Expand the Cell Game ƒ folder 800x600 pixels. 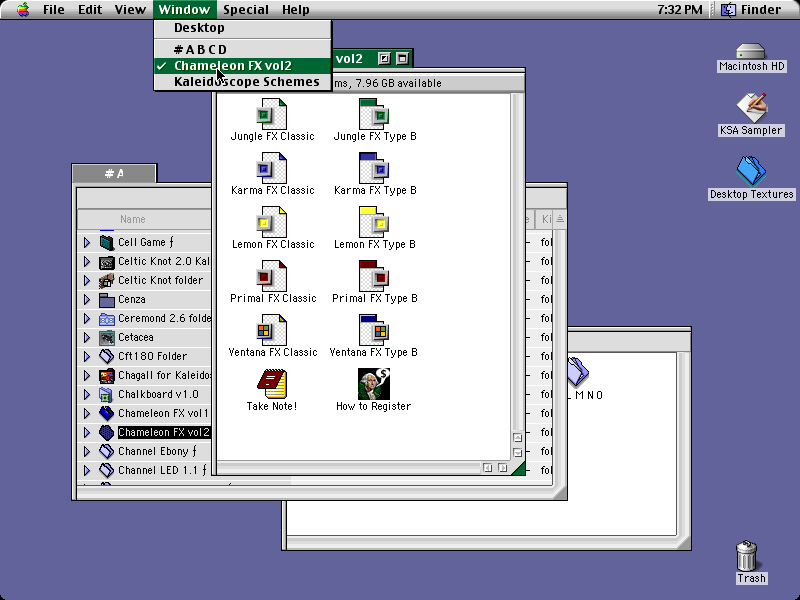87,242
